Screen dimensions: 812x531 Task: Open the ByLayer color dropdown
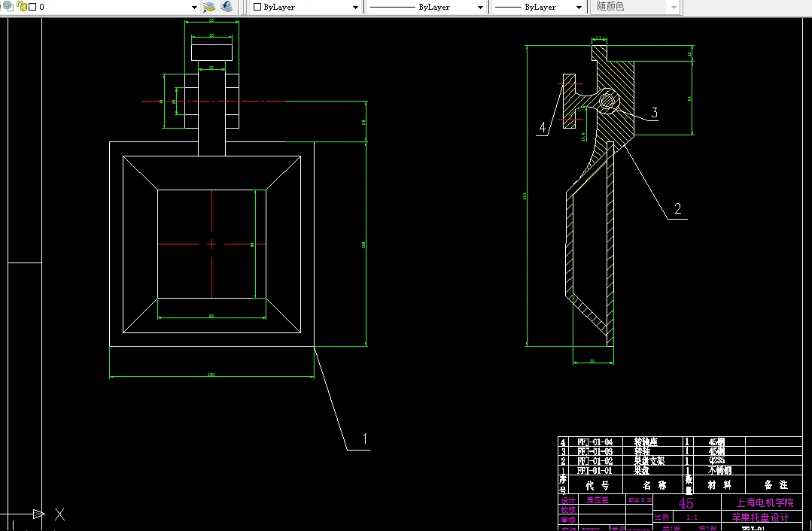[x=355, y=8]
